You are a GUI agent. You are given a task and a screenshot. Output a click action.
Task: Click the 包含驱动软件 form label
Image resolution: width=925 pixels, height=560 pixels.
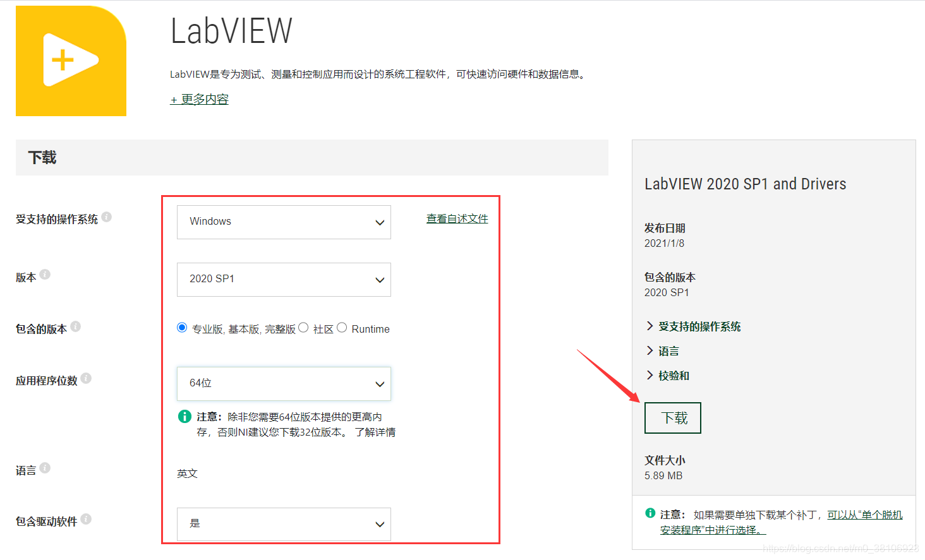click(47, 521)
